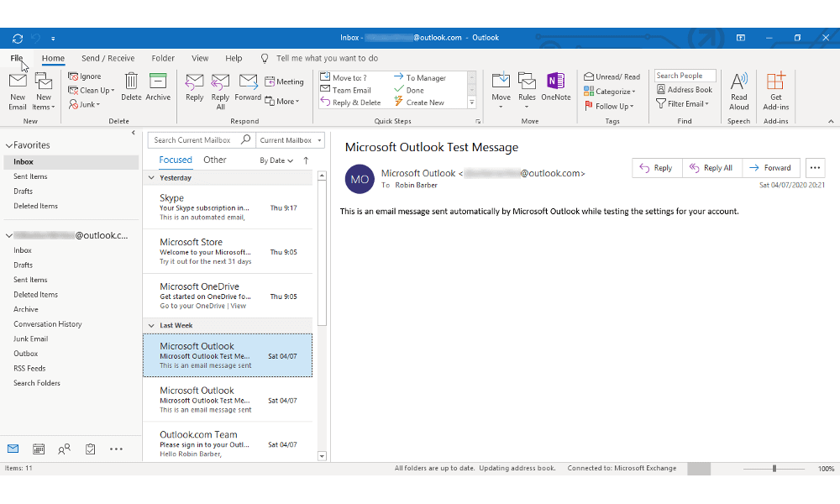The image size is (840, 504).
Task: Switch to the Home tab
Action: click(53, 59)
